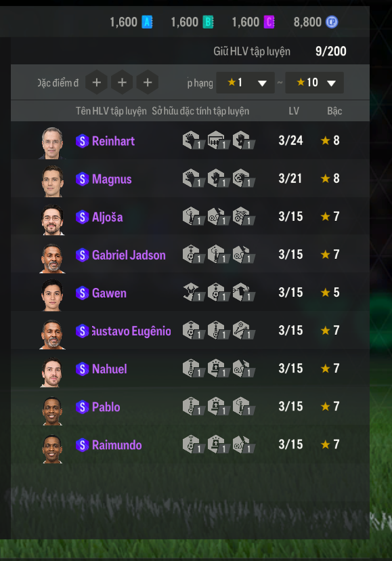Sort by the LV column header
This screenshot has width=392, height=561.
tap(294, 111)
